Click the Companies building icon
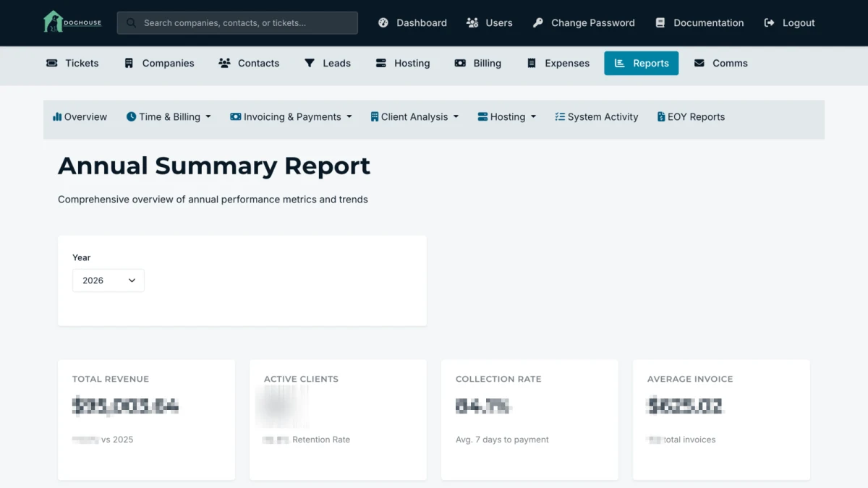868x488 pixels. (x=129, y=63)
